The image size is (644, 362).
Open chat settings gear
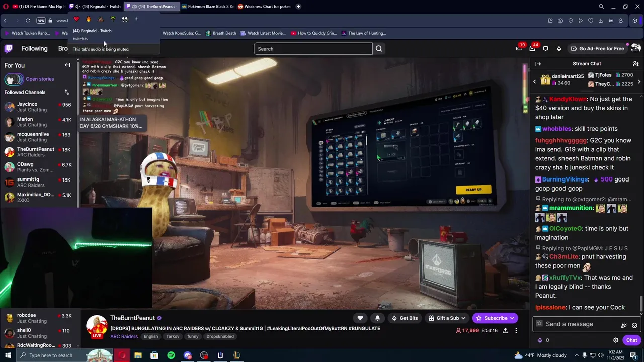click(615, 340)
